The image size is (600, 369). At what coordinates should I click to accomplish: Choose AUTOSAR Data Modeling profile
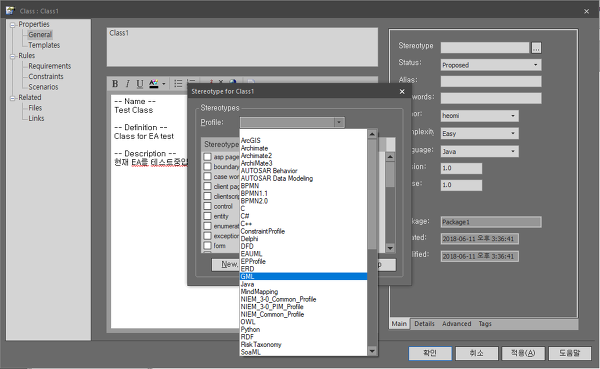point(303,178)
